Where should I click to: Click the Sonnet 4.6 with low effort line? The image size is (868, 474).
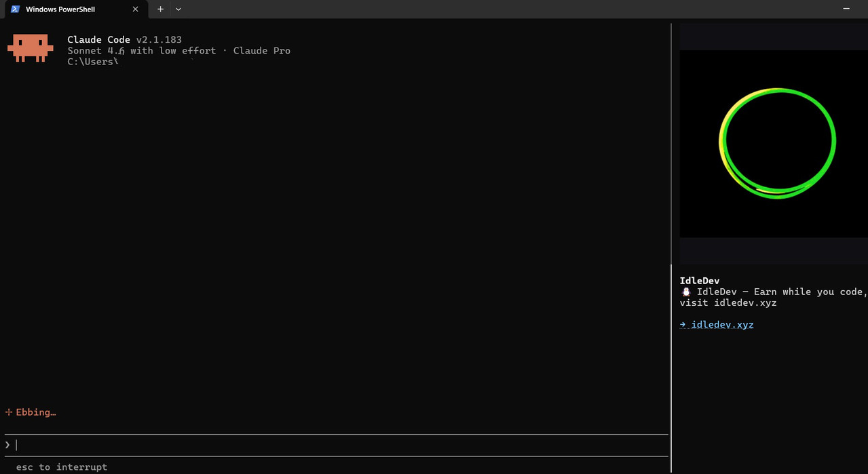pos(178,51)
